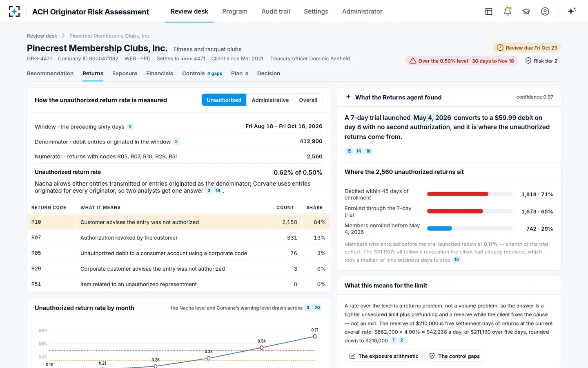Open the Settings nav item

coord(316,11)
